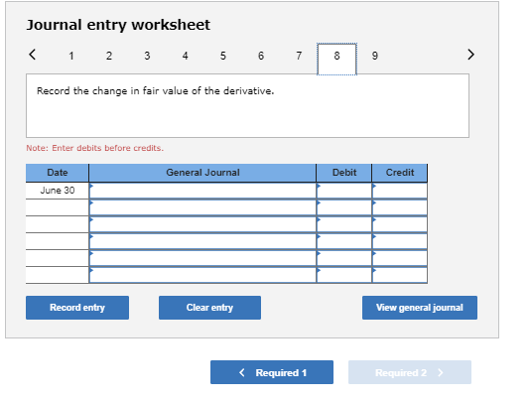The height and width of the screenshot is (402, 532).
Task: Click the Debit field in last row
Action: (344, 275)
